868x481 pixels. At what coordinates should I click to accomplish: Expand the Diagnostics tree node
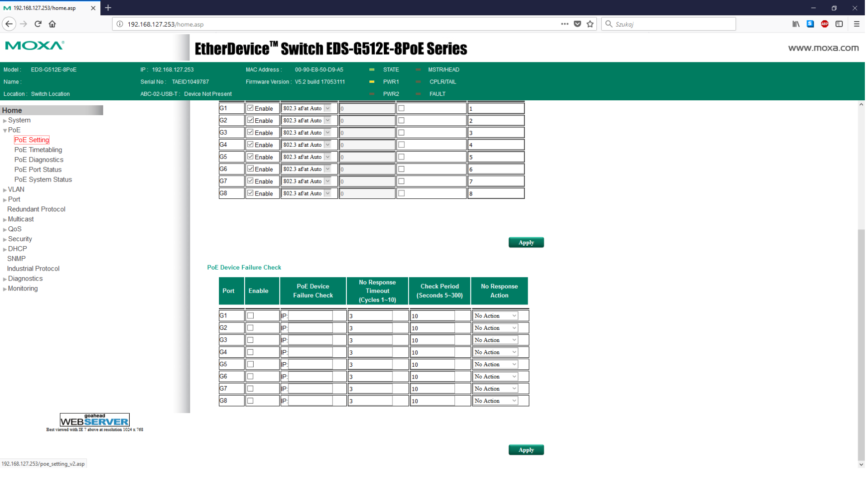(5, 280)
